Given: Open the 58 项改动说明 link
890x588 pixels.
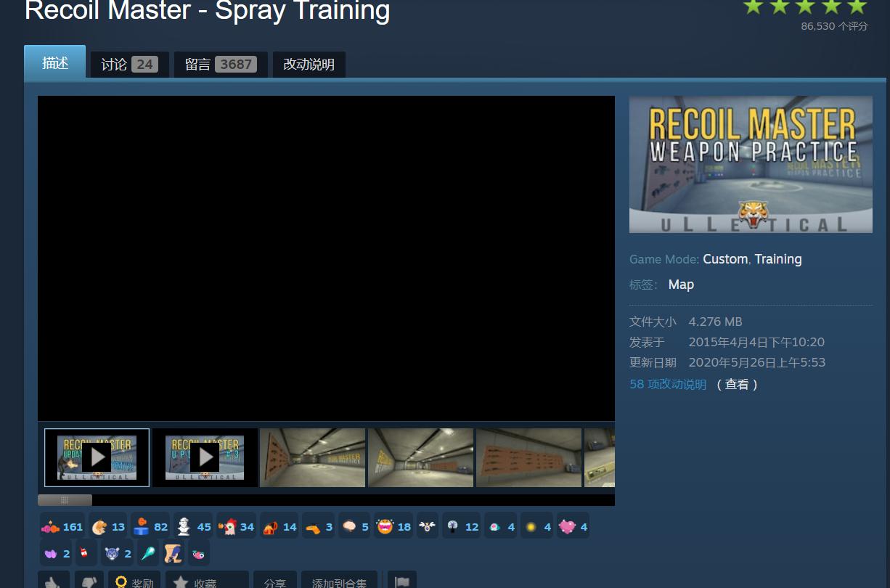Looking at the screenshot, I should click(668, 384).
